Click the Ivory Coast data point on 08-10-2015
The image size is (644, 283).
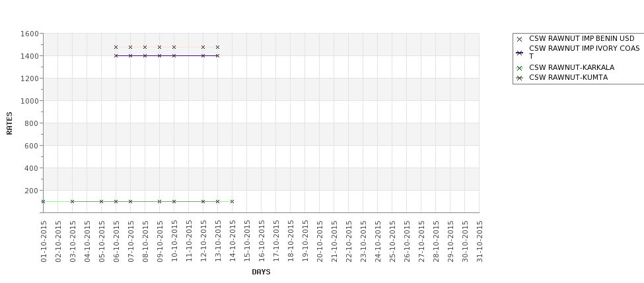[145, 56]
